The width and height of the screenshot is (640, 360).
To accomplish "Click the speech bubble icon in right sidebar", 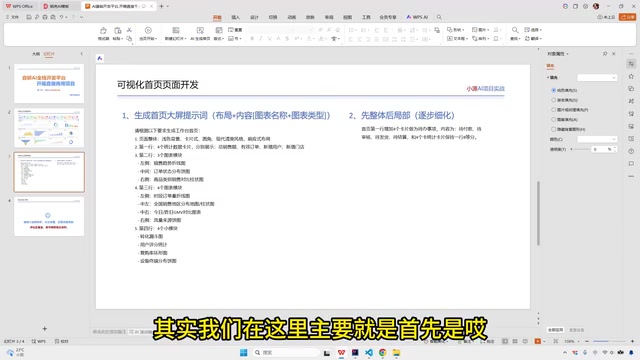I will [x=631, y=164].
